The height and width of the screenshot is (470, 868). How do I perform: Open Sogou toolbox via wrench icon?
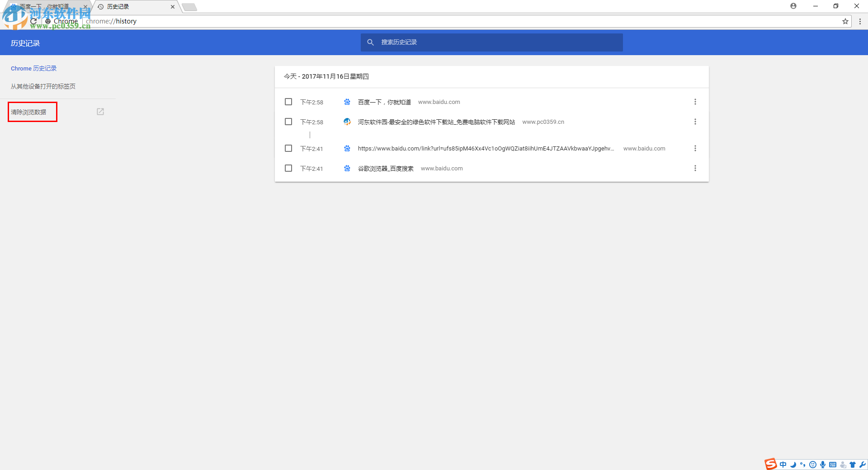[863, 465]
